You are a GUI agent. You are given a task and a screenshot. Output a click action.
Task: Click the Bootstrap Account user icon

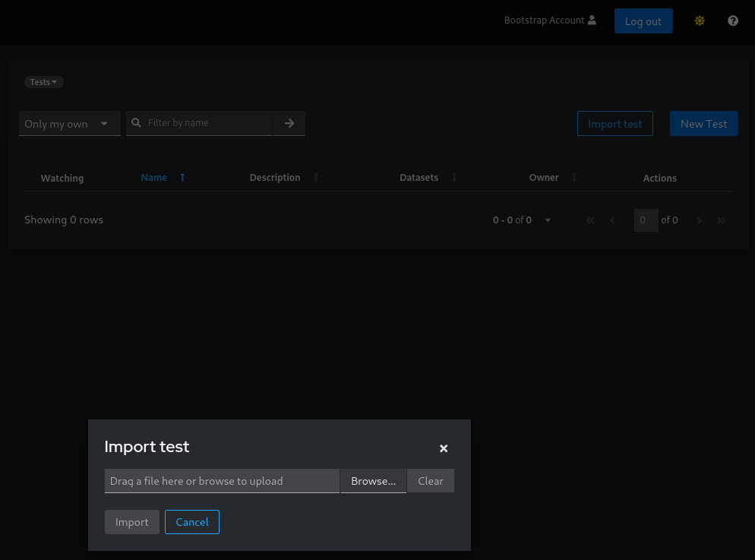pyautogui.click(x=592, y=21)
